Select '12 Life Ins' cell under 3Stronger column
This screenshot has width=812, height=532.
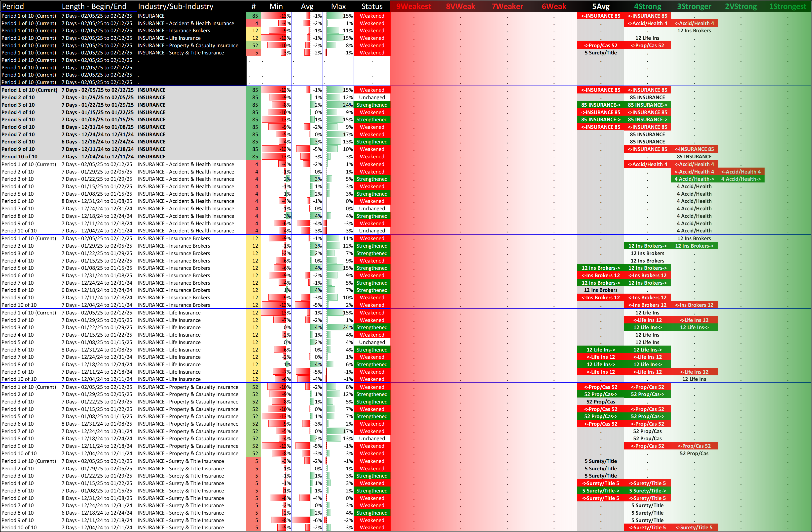click(694, 379)
